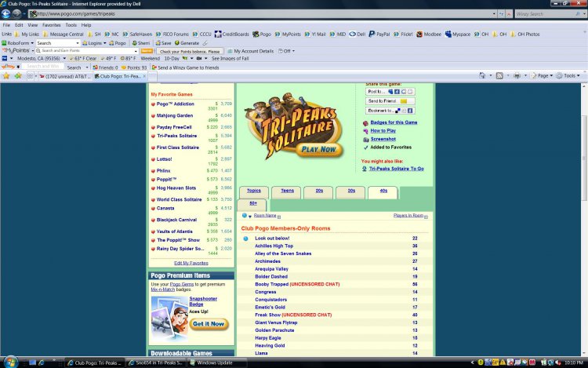The width and height of the screenshot is (588, 368).
Task: Expand the Room Name sort arrow
Action: tap(279, 217)
